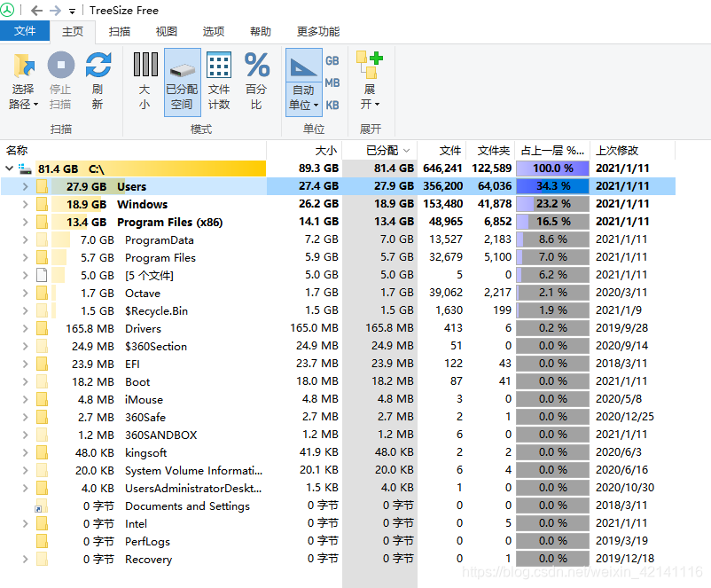The height and width of the screenshot is (588, 711).
Task: Click the 34.3 % bar for Users
Action: 552,186
